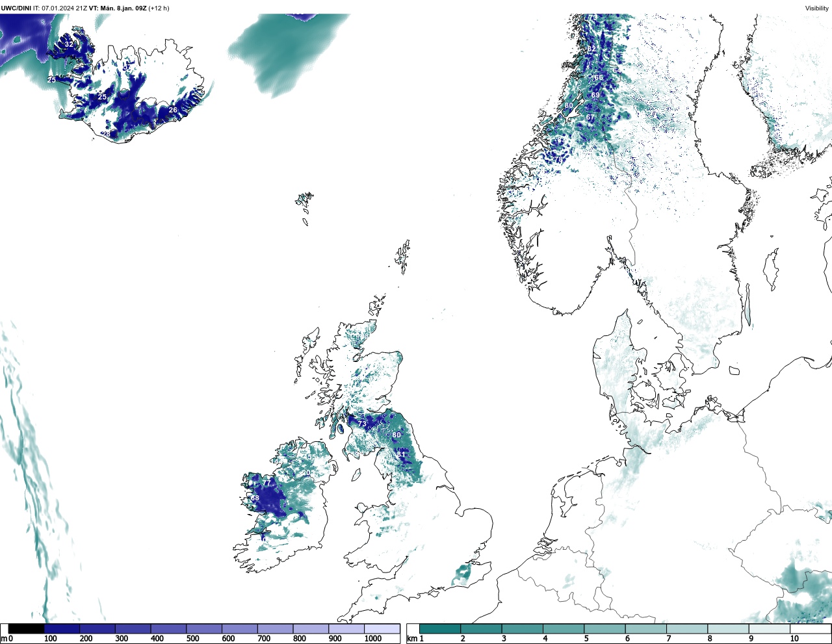Select the 200 m color swatch in legend
Screen dimensions: 832x644
click(97, 629)
